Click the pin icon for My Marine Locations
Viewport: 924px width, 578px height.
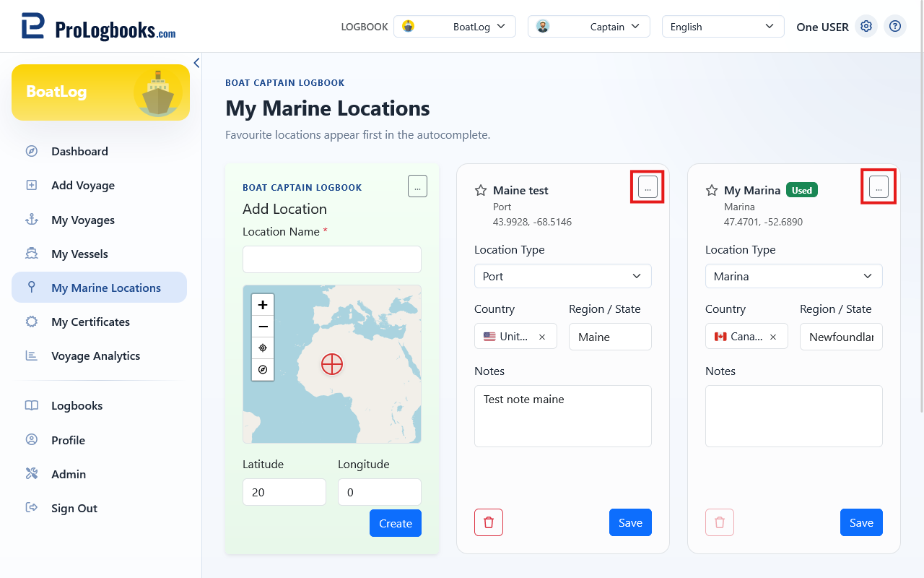[x=32, y=288]
